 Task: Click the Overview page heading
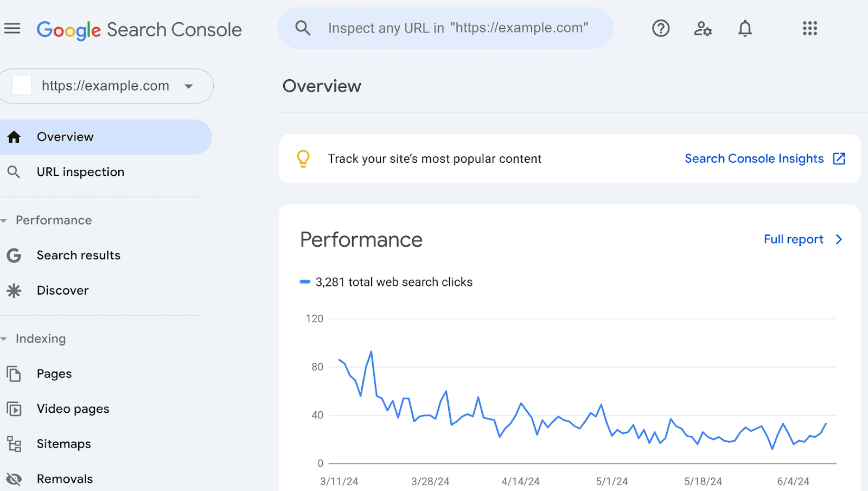point(322,86)
